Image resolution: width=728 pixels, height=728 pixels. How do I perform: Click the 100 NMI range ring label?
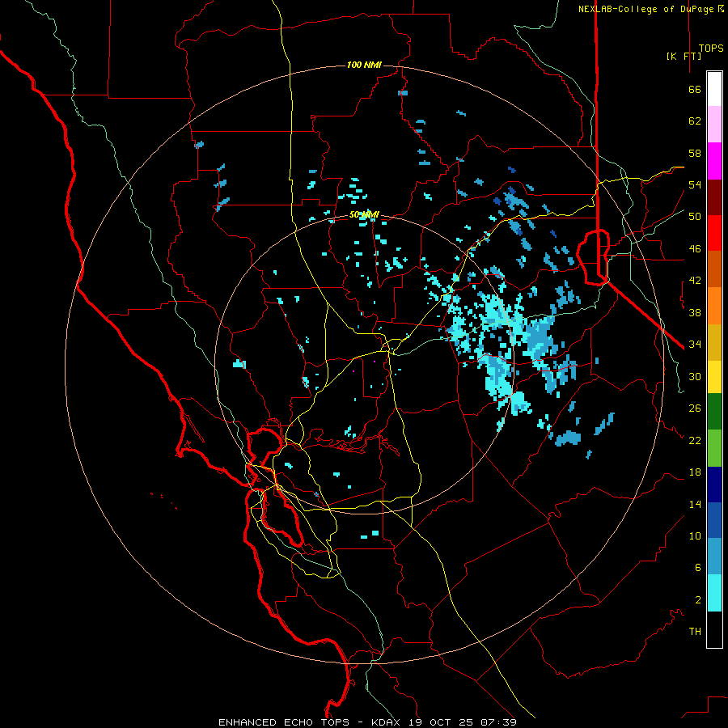click(x=364, y=65)
